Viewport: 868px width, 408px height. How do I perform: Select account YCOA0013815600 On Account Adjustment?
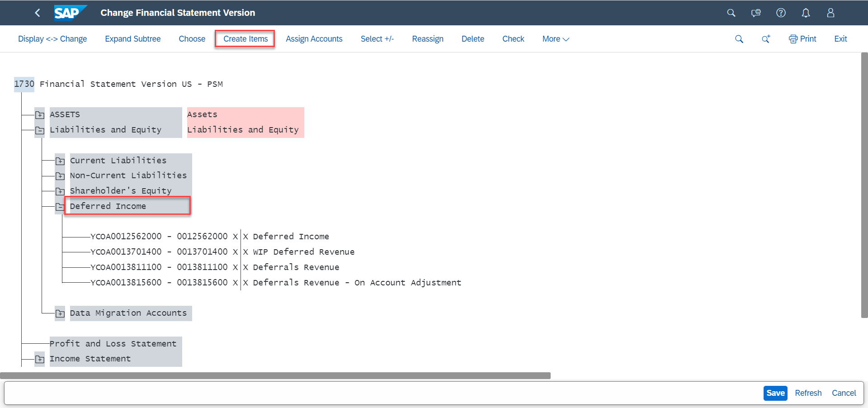click(276, 283)
